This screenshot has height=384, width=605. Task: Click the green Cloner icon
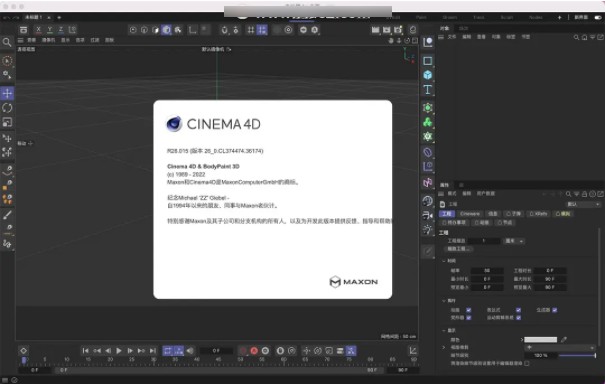click(x=428, y=122)
